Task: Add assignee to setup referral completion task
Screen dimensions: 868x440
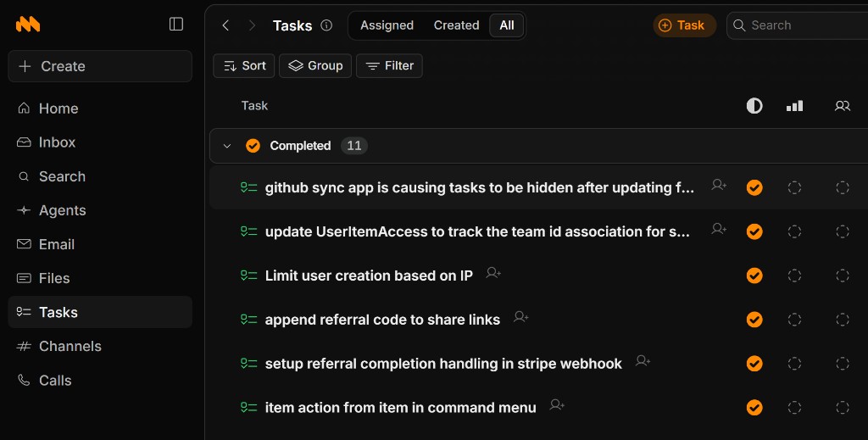Action: point(643,361)
